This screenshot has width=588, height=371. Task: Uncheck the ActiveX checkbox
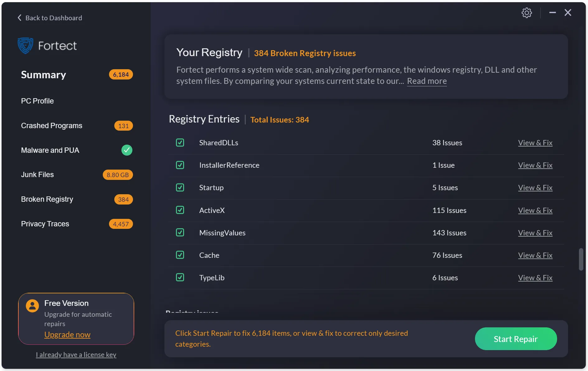tap(180, 210)
